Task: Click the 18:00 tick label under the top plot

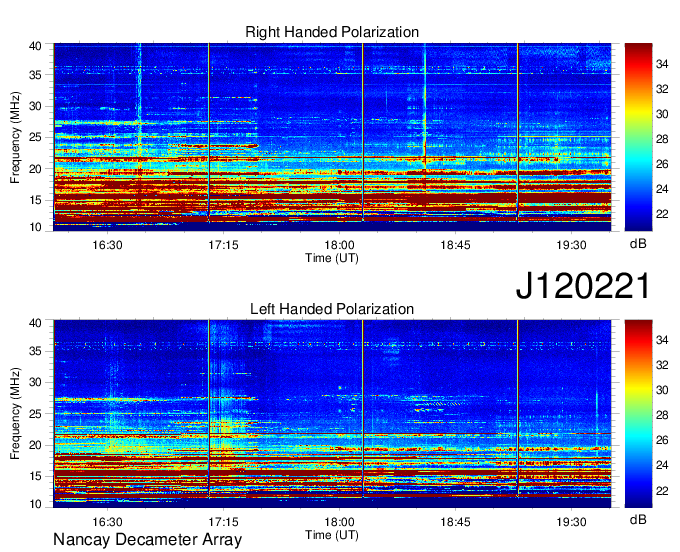Action: (x=339, y=245)
